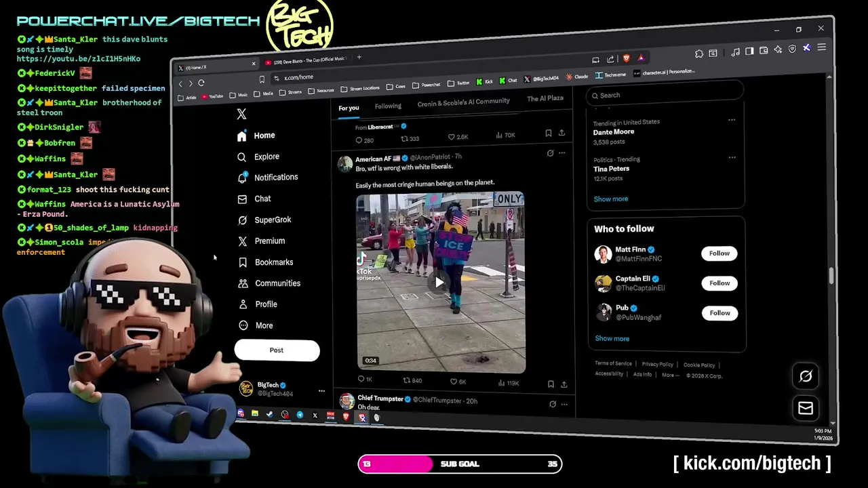The height and width of the screenshot is (488, 868).
Task: Switch to the Dave Blunts YouTube tab
Action: [307, 60]
